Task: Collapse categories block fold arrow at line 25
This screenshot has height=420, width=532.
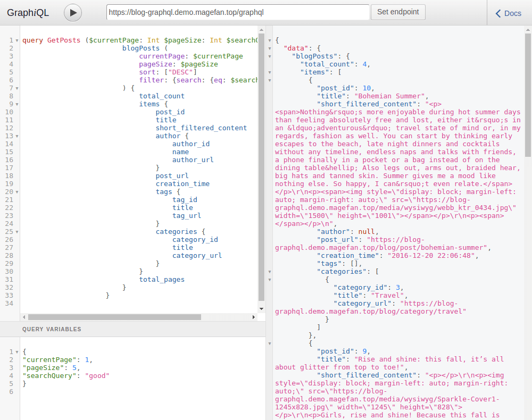Action: 17,232
